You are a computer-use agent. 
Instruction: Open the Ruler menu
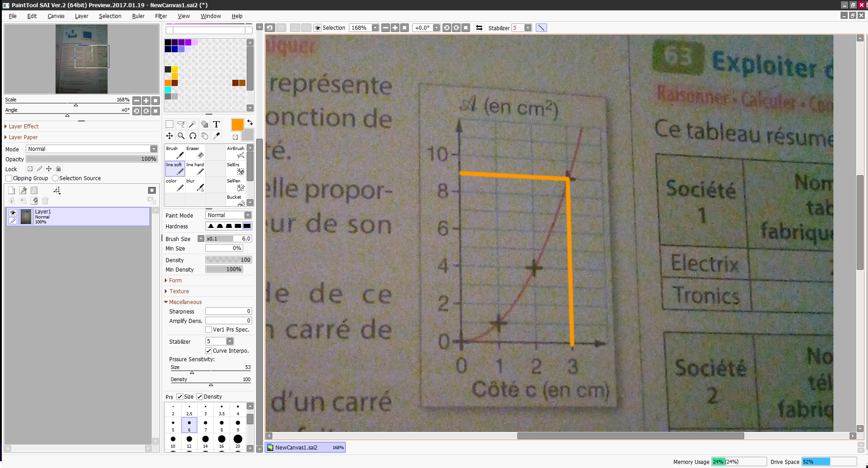coord(138,16)
